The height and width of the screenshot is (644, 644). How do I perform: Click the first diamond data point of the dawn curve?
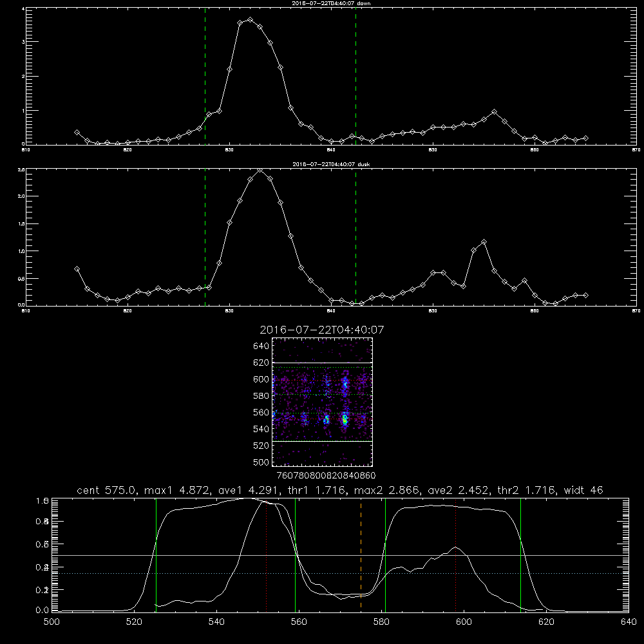point(77,132)
